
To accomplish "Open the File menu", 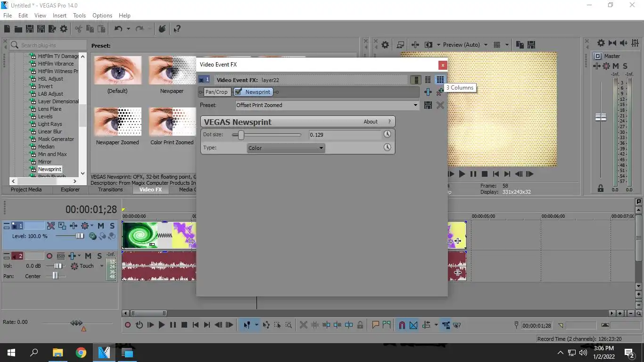I will click(8, 16).
